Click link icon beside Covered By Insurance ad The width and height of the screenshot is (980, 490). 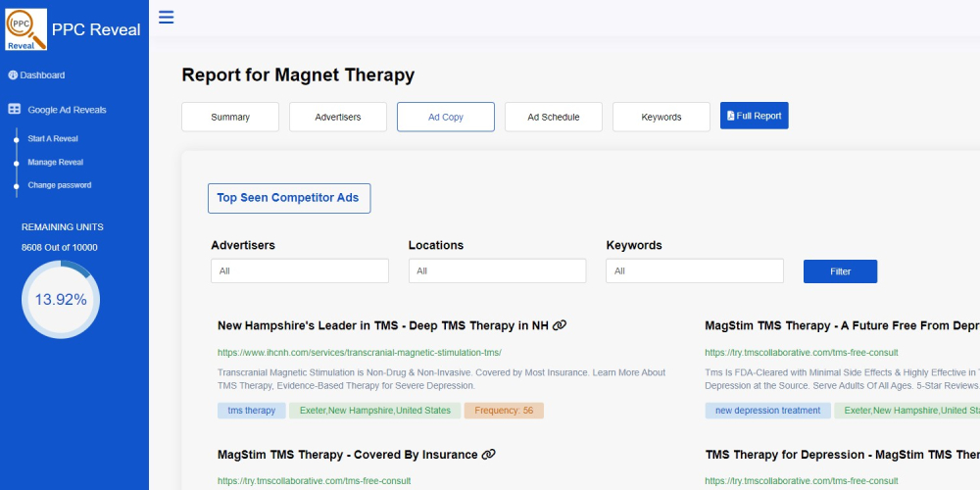[489, 455]
